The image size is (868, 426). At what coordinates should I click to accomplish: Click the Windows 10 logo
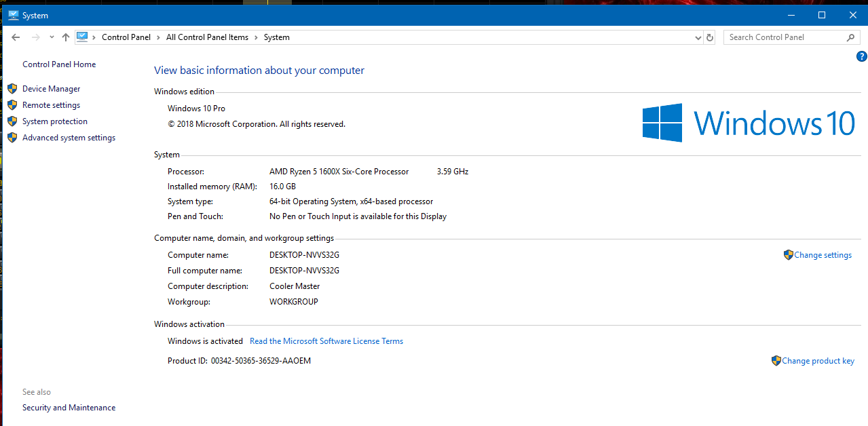pos(749,123)
